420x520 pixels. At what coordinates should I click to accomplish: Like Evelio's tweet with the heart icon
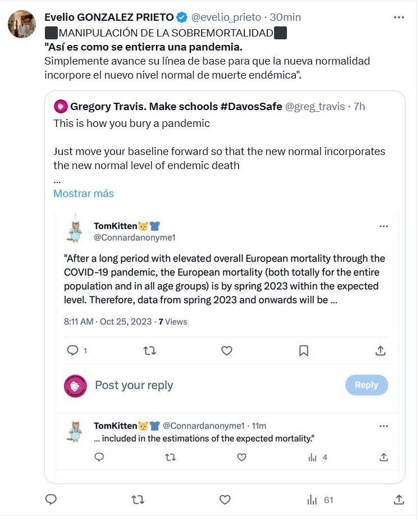pos(225,499)
